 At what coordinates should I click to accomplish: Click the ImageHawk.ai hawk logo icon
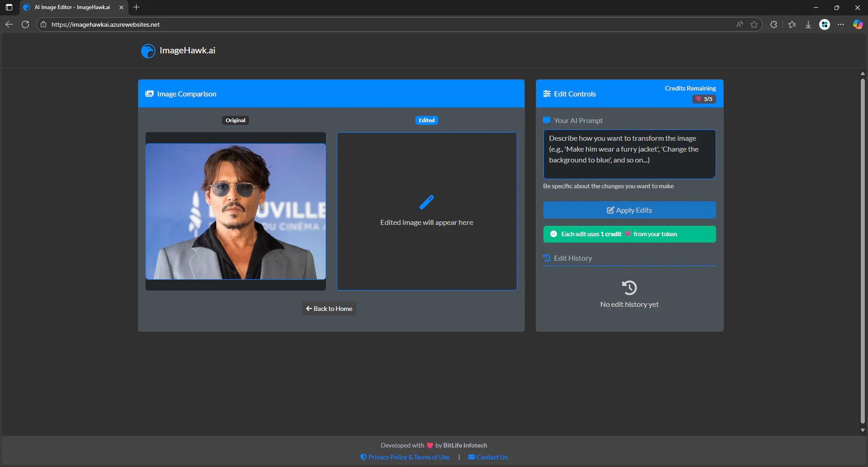click(x=148, y=51)
